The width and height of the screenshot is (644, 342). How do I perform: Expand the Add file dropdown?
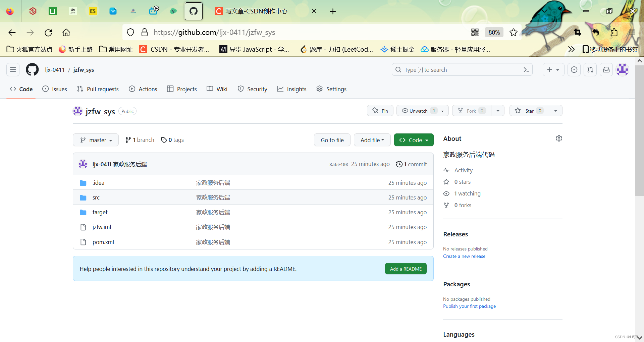pos(372,140)
